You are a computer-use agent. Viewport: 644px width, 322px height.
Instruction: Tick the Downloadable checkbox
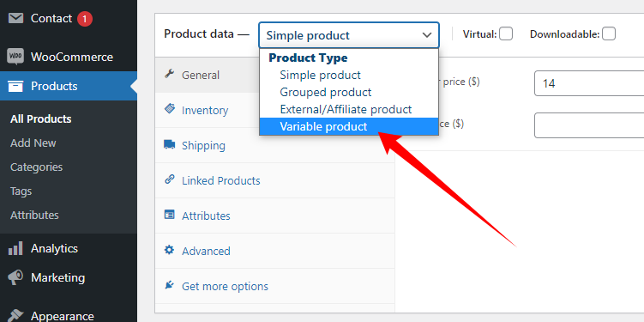click(609, 33)
